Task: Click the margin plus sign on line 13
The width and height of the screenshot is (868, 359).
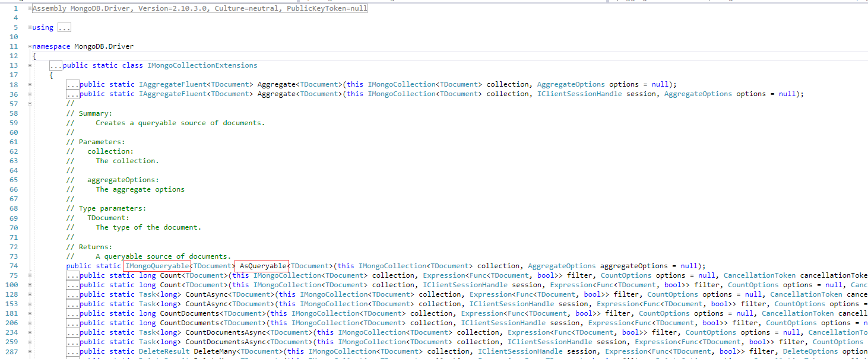Action: 30,65
